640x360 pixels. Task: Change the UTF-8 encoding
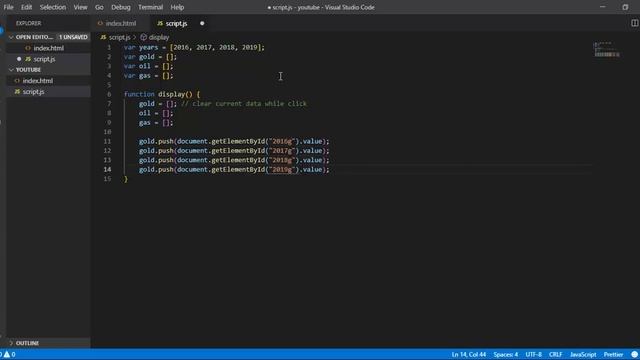[533, 354]
